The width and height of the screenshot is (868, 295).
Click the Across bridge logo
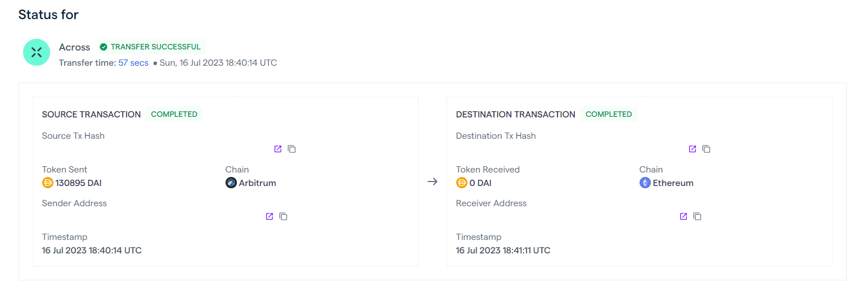coord(37,52)
